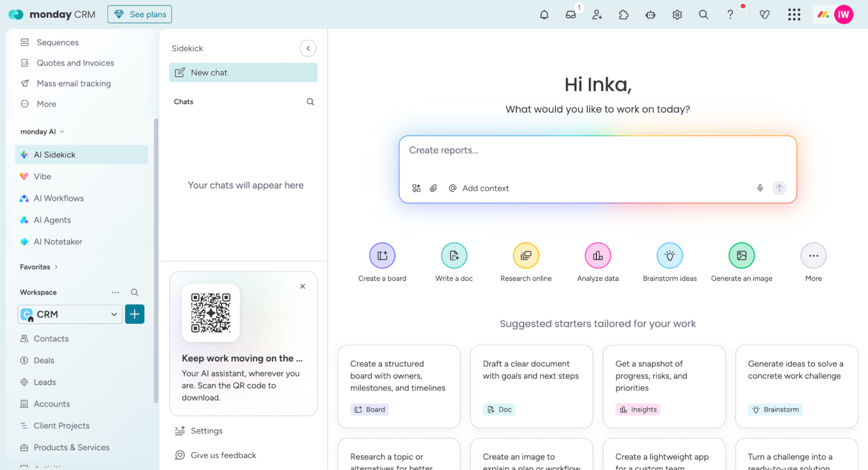Open More actions circle
Image resolution: width=868 pixels, height=470 pixels.
(x=813, y=256)
